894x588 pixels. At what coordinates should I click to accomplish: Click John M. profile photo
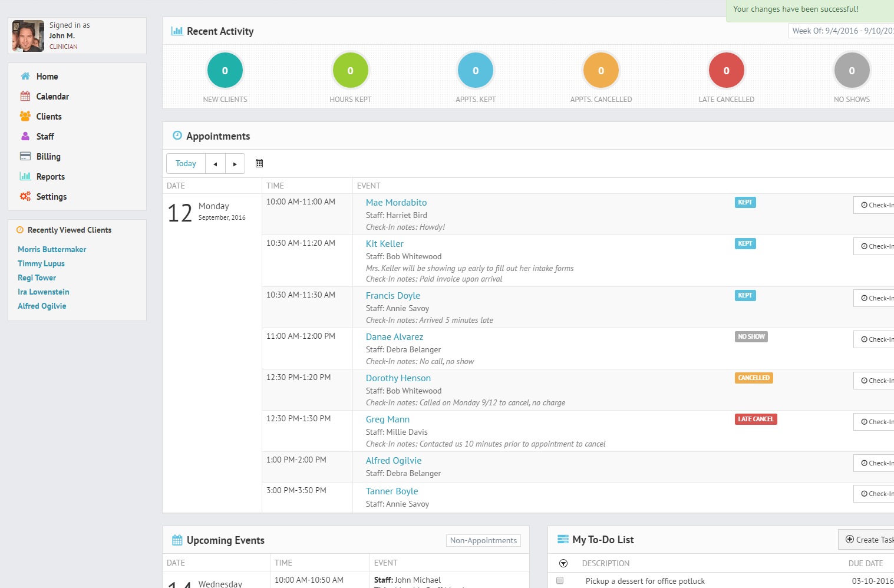click(x=28, y=36)
